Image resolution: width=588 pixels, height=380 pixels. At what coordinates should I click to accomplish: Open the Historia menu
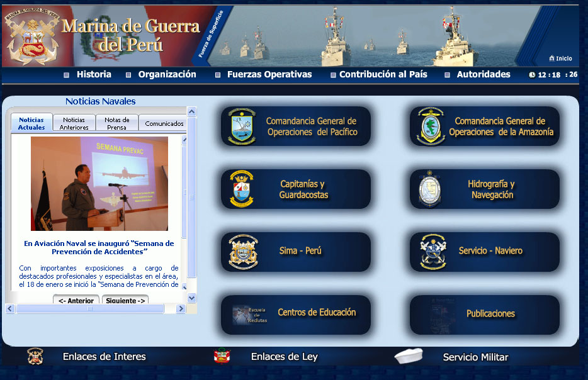[x=94, y=74]
